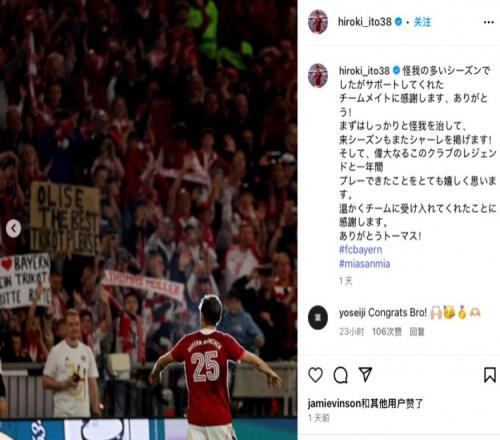Open comments with the speech bubble icon
This screenshot has height=440, width=500.
[x=341, y=375]
